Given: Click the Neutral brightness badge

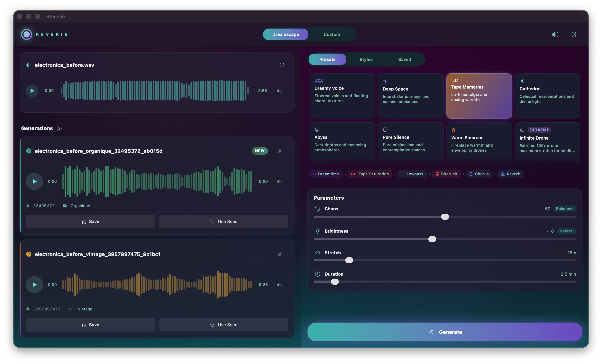Looking at the screenshot, I should coord(566,231).
